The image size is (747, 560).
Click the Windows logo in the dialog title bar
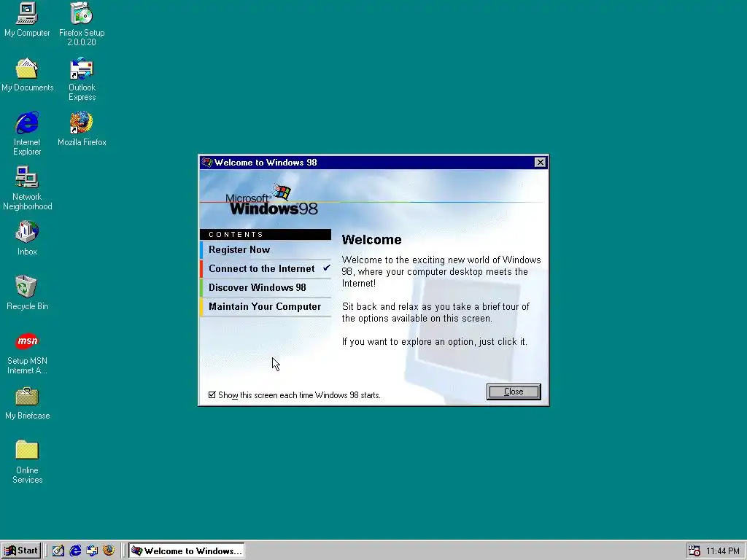tap(206, 163)
